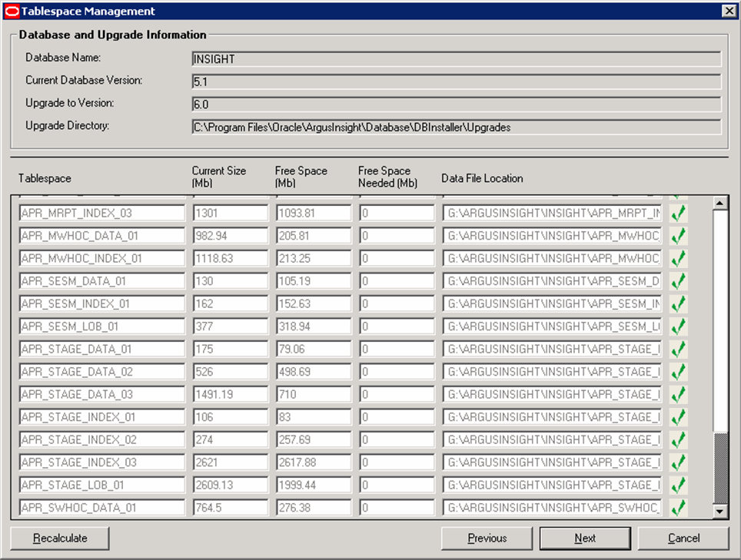Select the APR_SESM_LOB_01 tablespace name field
This screenshot has width=741, height=560.
click(102, 326)
